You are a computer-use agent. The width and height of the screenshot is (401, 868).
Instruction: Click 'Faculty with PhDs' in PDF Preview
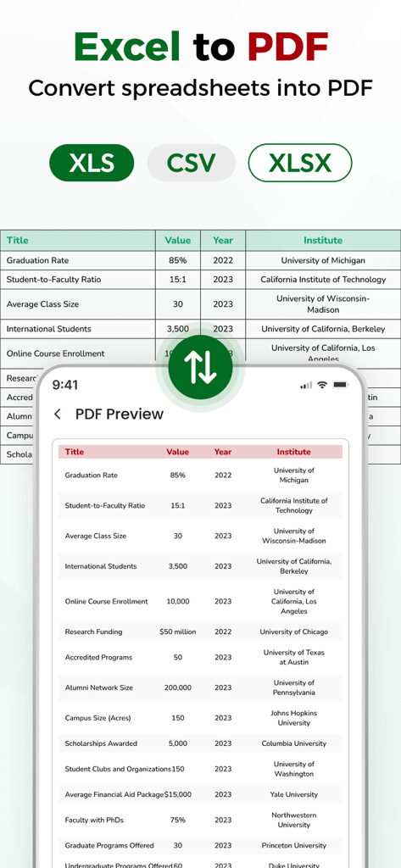(94, 820)
